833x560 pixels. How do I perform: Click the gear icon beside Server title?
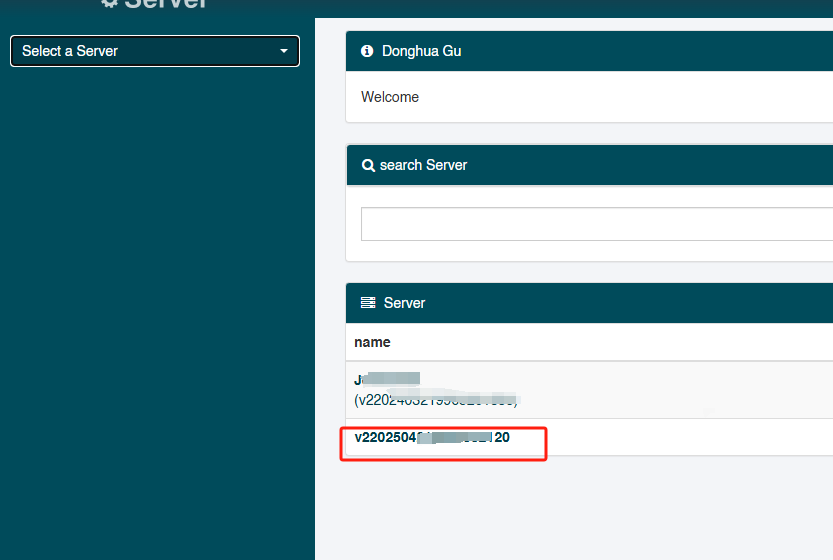(109, 4)
